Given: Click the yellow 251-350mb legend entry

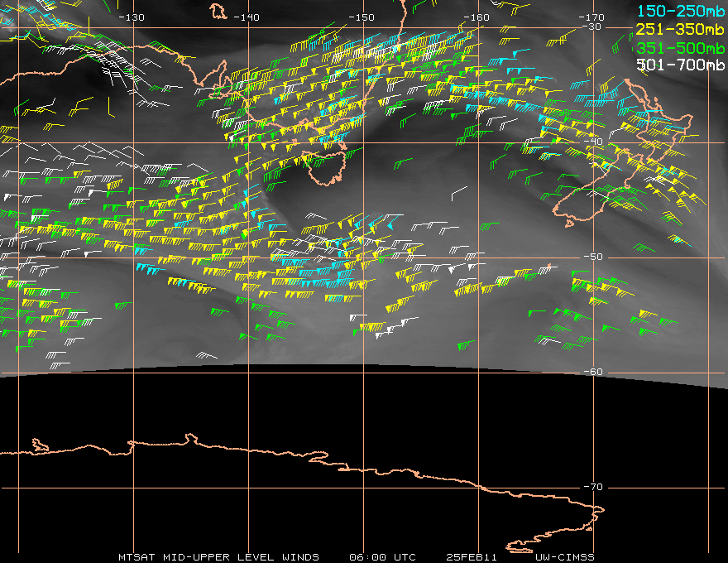Looking at the screenshot, I should pyautogui.click(x=680, y=29).
